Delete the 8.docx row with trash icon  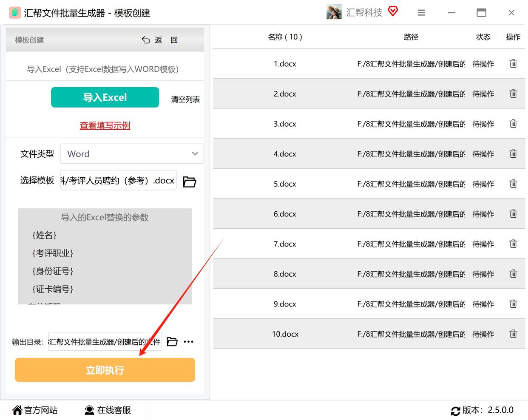click(513, 274)
